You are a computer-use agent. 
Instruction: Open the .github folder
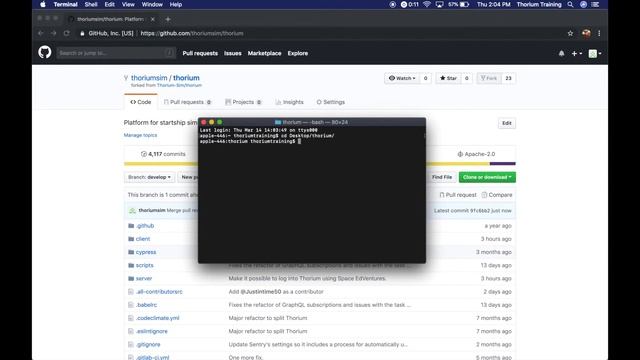[145, 226]
